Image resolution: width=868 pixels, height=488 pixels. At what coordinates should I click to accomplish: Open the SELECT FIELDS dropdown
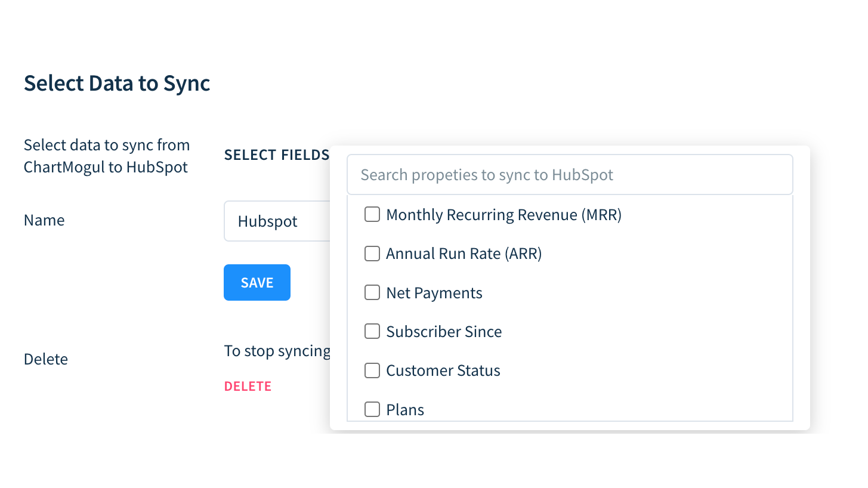[x=276, y=155]
